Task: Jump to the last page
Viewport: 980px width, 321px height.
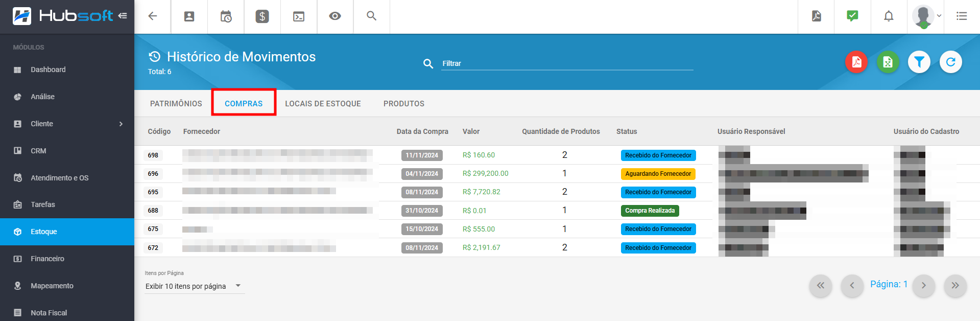Action: (x=955, y=286)
